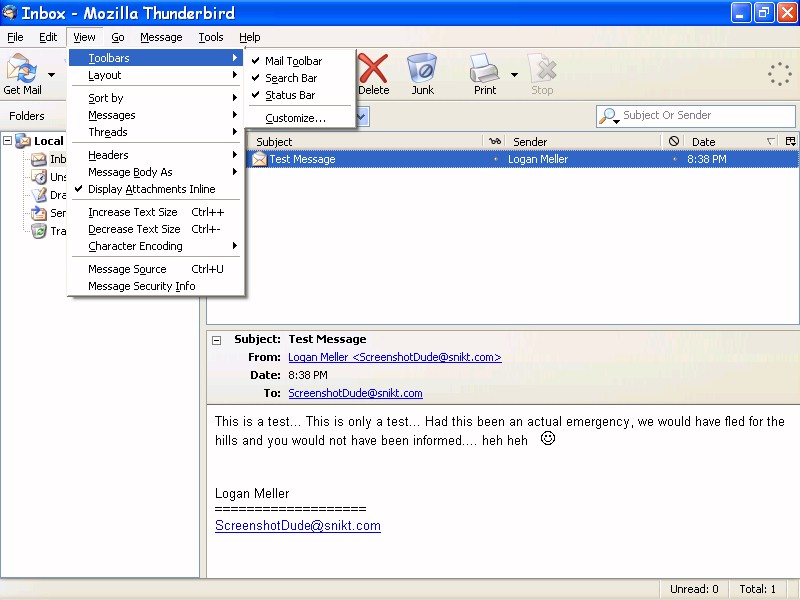This screenshot has height=600, width=800.
Task: Choose Decrease Text Size
Action: point(156,230)
